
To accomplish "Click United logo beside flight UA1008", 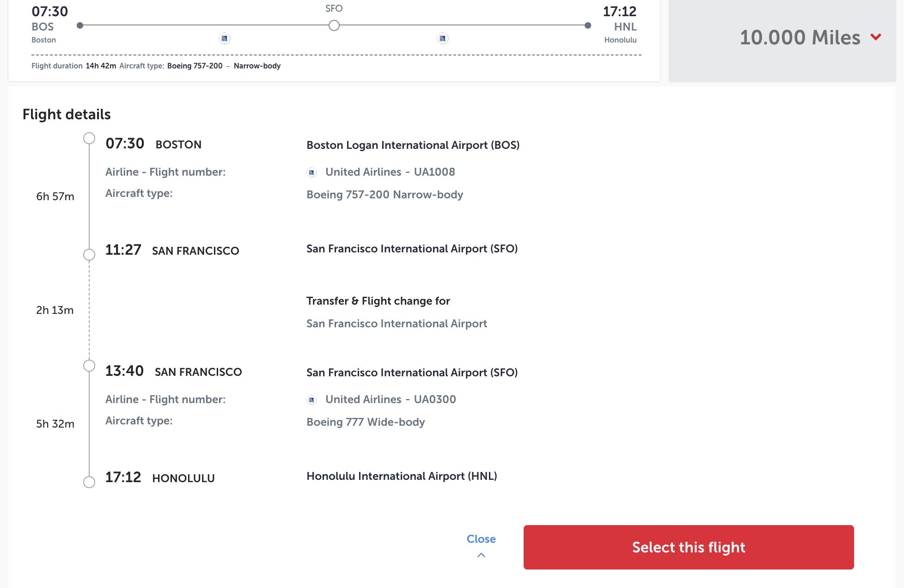I will pos(312,172).
